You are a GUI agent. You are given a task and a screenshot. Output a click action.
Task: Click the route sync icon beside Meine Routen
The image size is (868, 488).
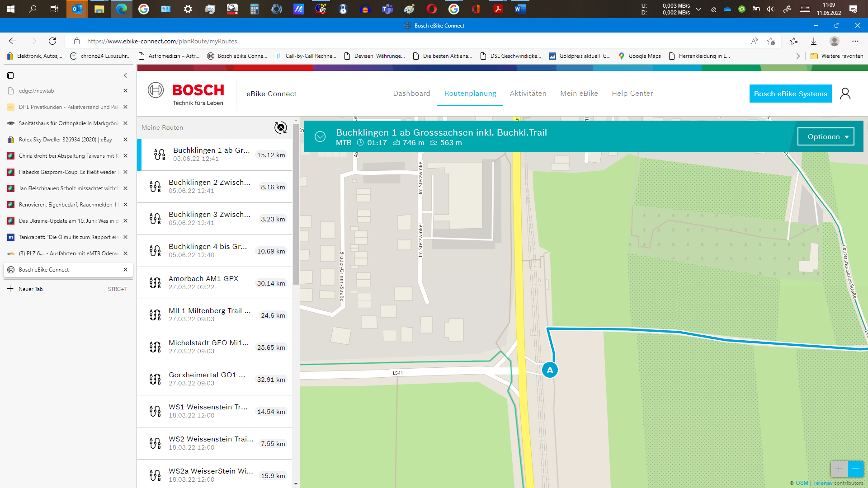click(281, 127)
